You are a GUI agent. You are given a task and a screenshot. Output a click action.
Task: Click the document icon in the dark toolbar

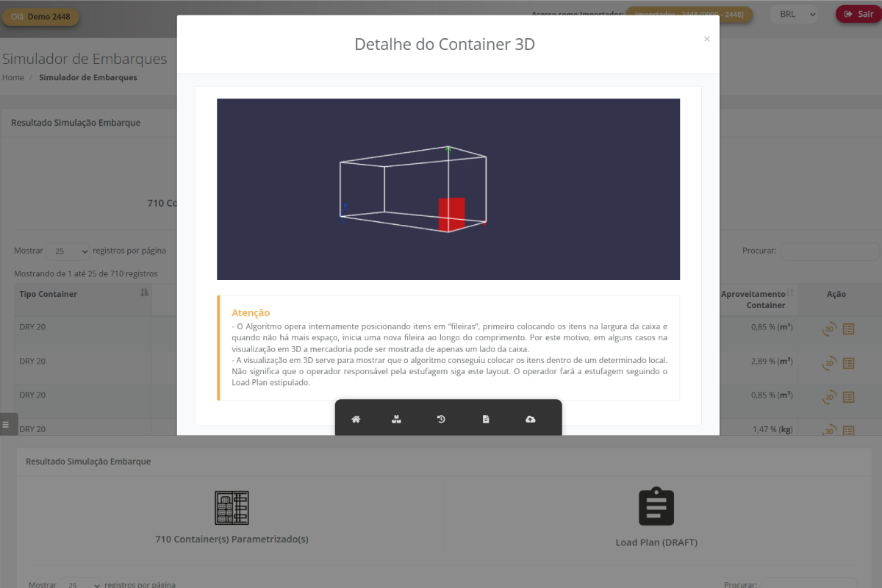point(486,419)
